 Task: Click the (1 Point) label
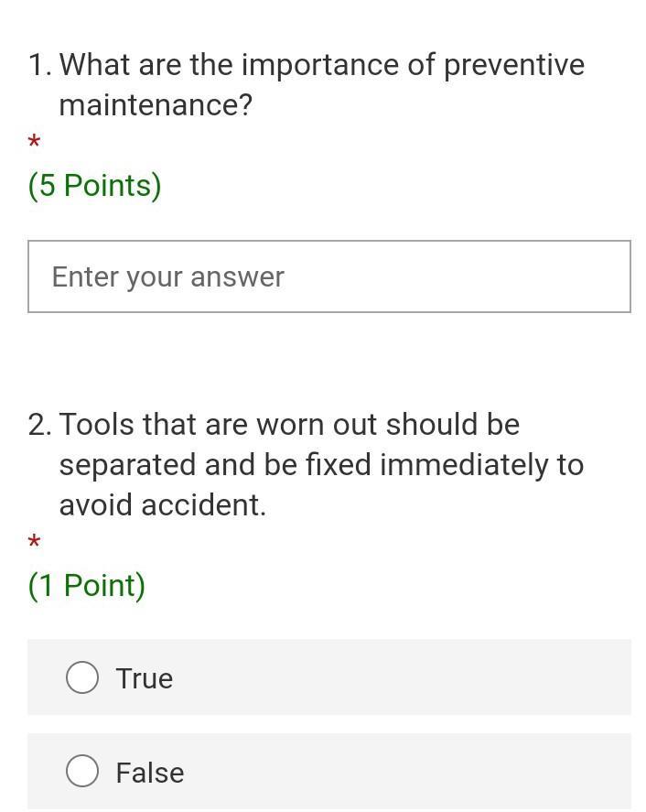coord(86,586)
